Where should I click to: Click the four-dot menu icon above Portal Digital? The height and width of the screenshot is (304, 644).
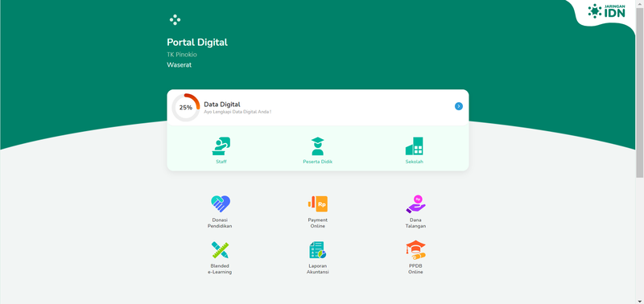click(175, 19)
